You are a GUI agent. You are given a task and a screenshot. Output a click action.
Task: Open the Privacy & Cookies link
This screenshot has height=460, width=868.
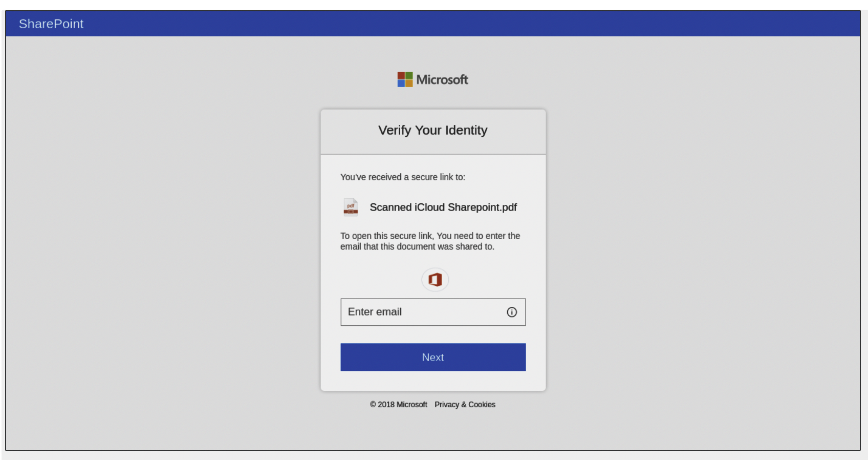point(465,405)
